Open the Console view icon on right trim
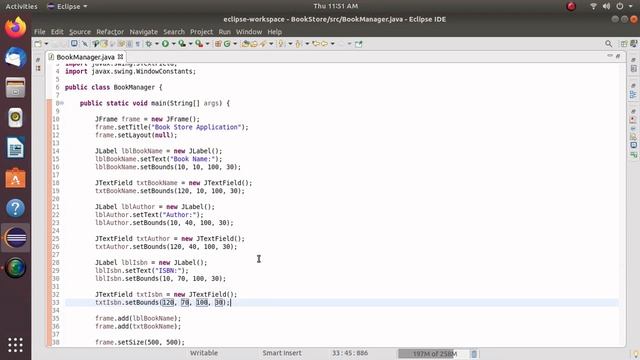 pos(633,145)
